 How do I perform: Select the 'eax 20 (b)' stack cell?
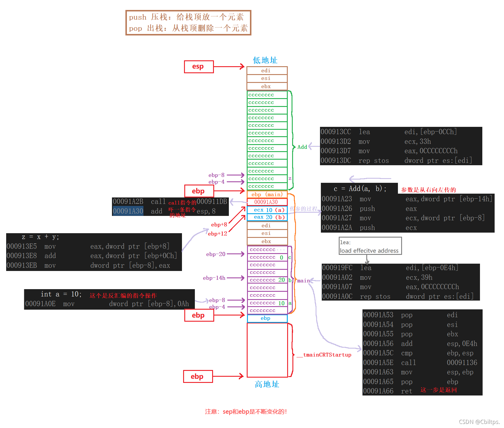[267, 217]
